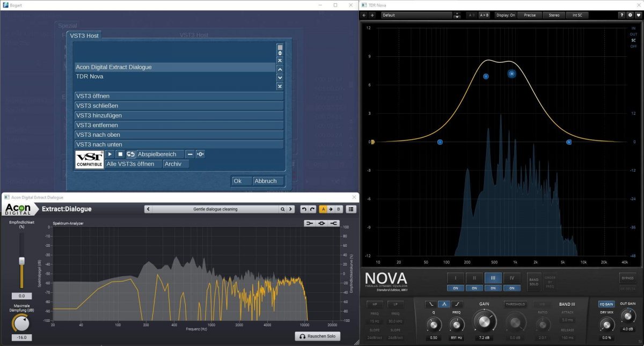Click the next preset arrow beside Gentle dialogue cleaning

(x=291, y=209)
